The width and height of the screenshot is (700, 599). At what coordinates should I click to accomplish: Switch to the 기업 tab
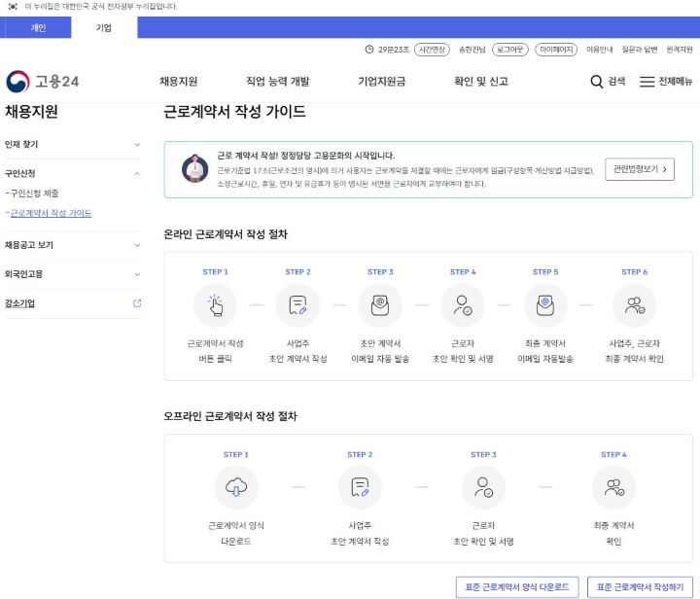104,27
